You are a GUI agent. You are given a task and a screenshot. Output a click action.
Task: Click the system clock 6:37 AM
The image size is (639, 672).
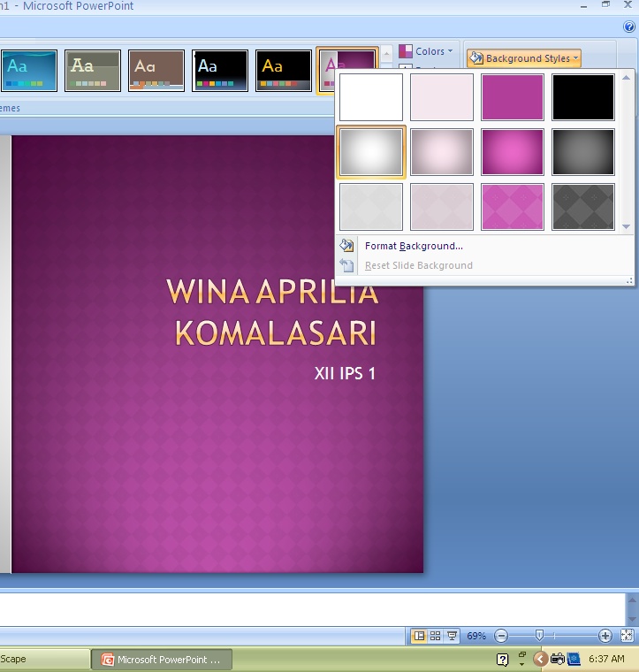click(606, 659)
